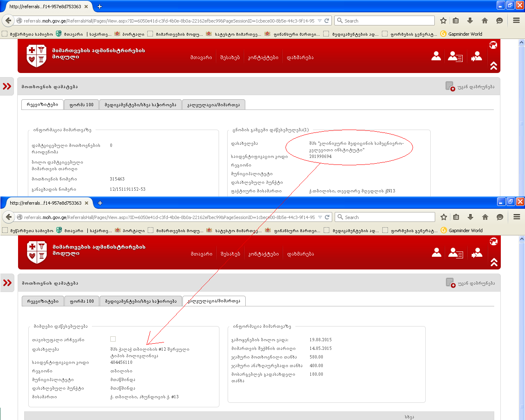
Task: Click the bookmark star icon in upper browser toolbar
Action: click(443, 21)
